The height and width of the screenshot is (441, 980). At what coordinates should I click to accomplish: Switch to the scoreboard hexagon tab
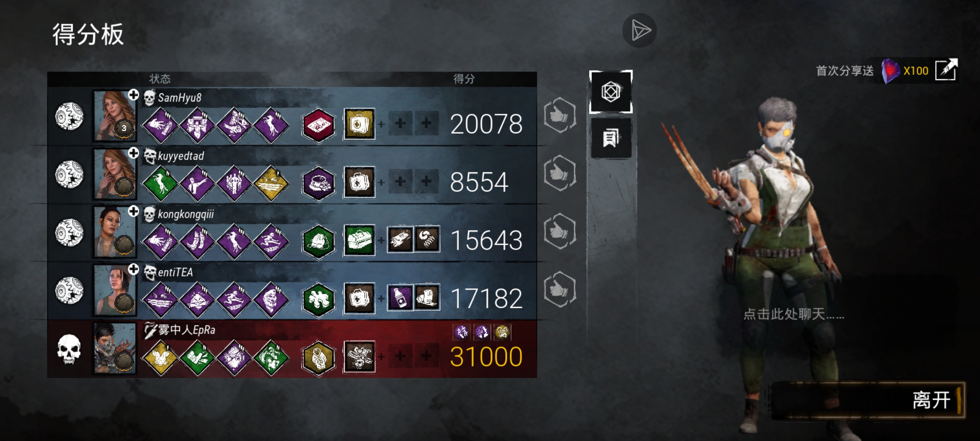[x=611, y=92]
